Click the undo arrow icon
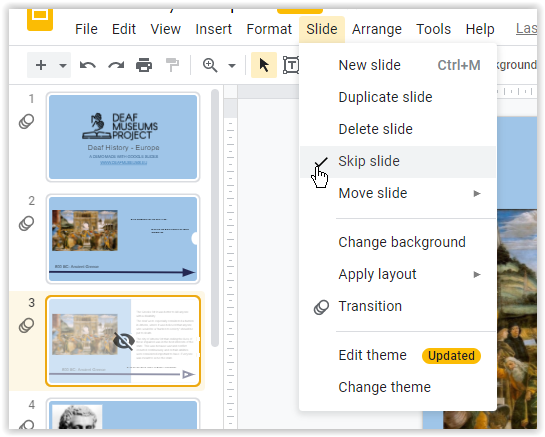 (88, 65)
